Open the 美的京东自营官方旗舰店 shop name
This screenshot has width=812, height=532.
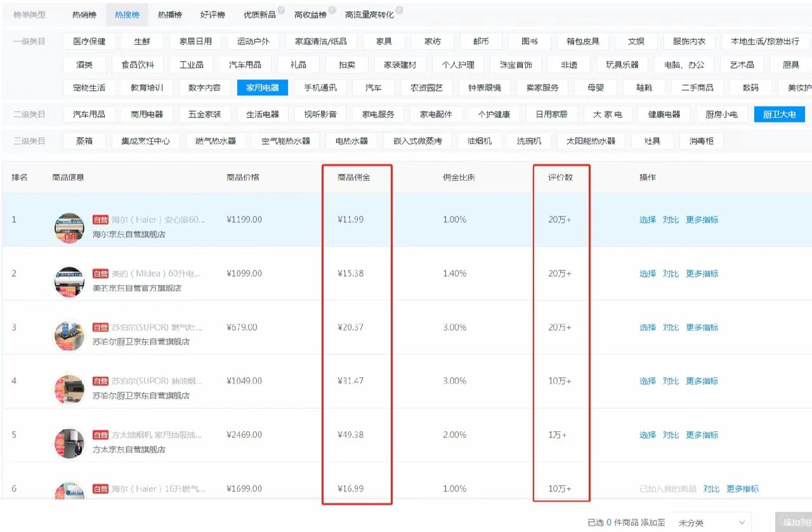(x=137, y=288)
